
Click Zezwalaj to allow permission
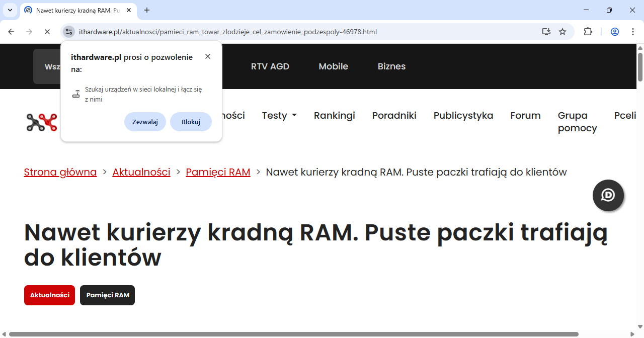click(x=145, y=122)
